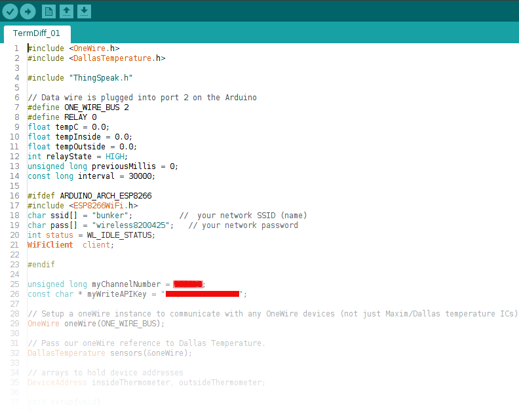The width and height of the screenshot is (519, 420).
Task: Click the '#endif' line
Action: coord(41,265)
